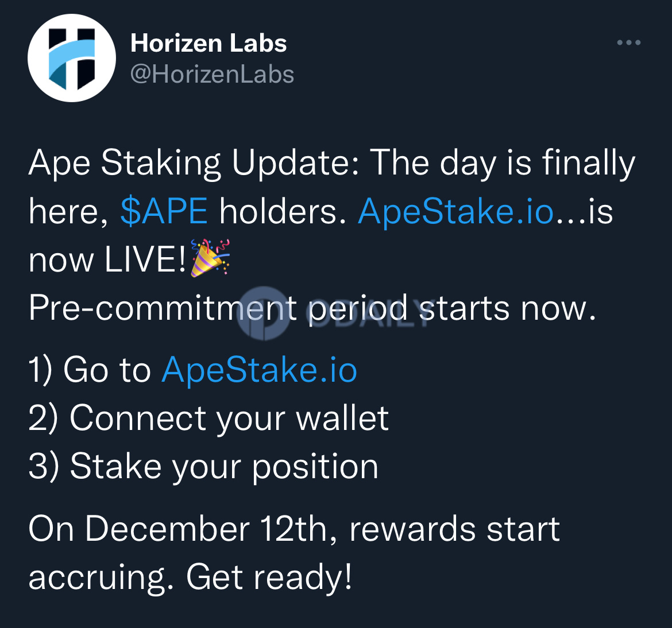The height and width of the screenshot is (628, 672).
Task: Click the @HorizenLabs handle
Action: coord(212,75)
